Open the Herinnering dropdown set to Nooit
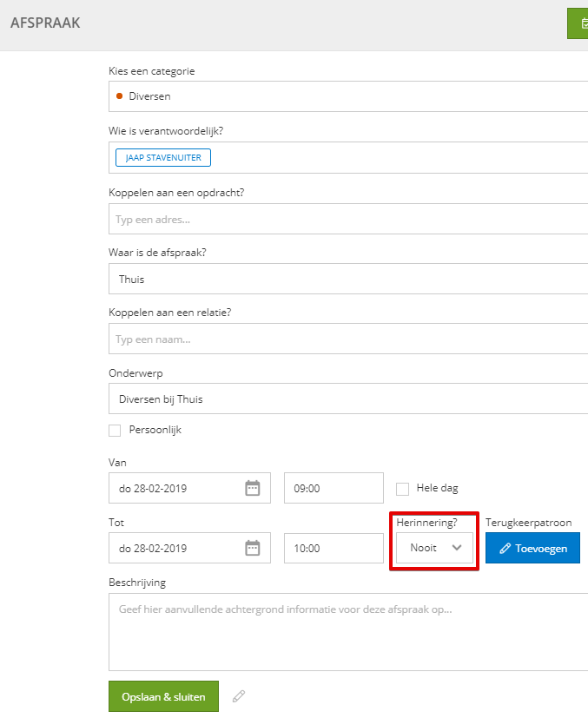The height and width of the screenshot is (718, 588). click(x=434, y=548)
